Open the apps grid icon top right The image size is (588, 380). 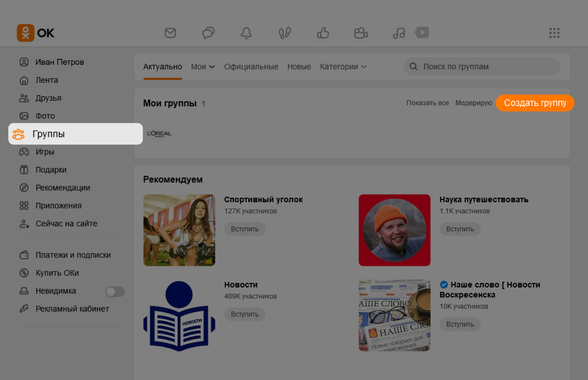554,32
